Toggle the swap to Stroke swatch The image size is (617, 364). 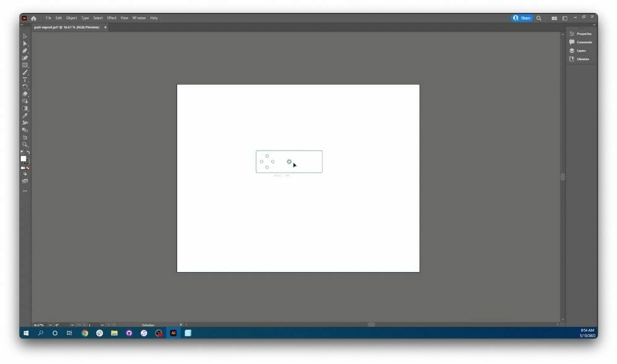(27, 163)
